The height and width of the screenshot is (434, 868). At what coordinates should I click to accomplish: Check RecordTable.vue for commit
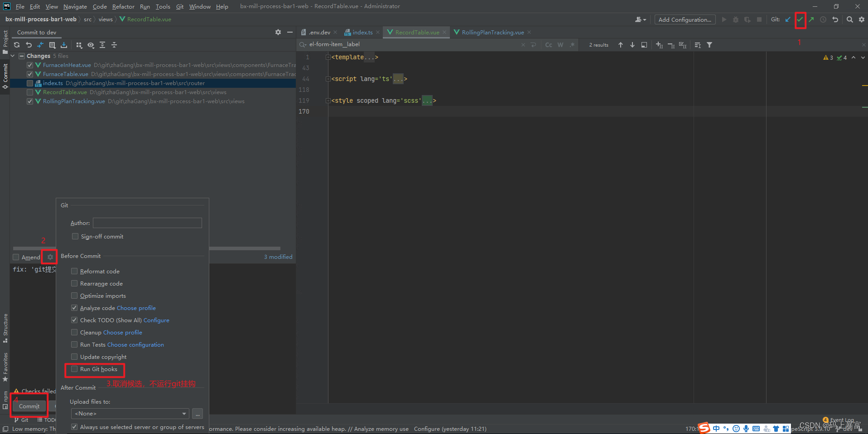[x=30, y=92]
